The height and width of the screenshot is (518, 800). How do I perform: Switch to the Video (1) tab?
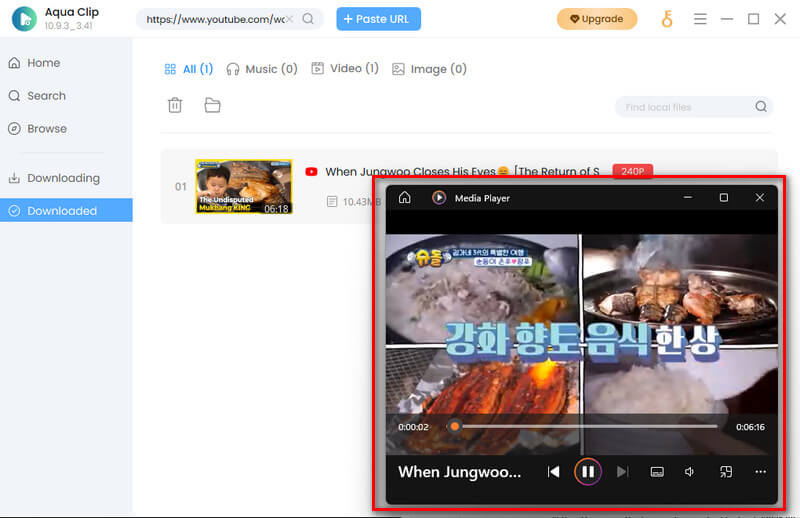pos(345,68)
